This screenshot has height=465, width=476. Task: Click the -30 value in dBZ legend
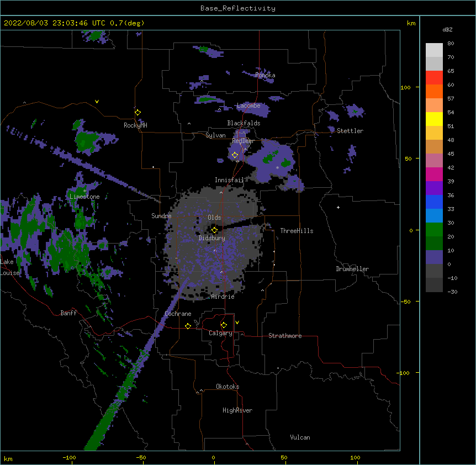[452, 292]
